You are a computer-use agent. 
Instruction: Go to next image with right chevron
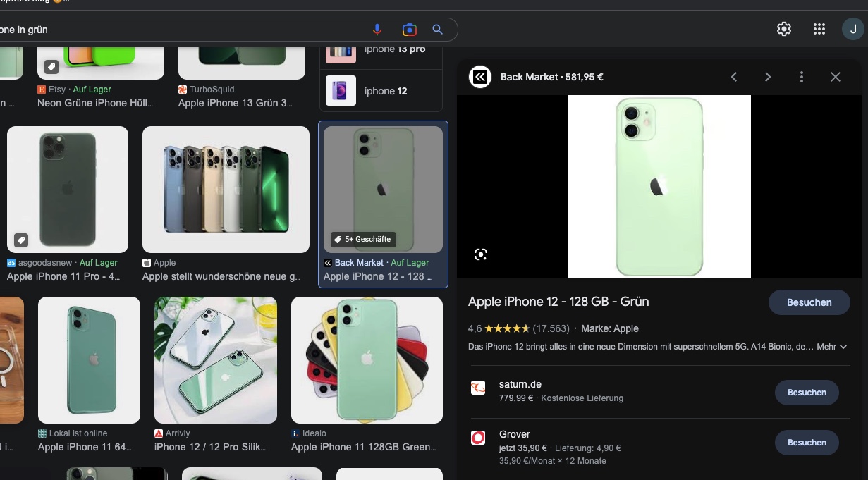pos(768,77)
